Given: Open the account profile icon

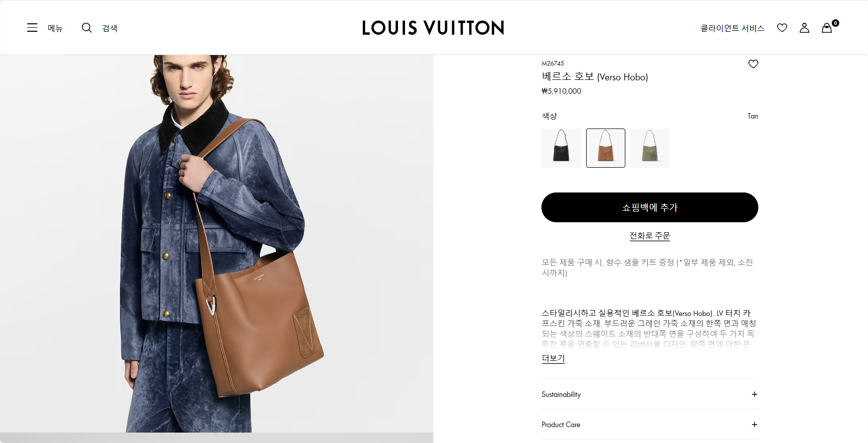Looking at the screenshot, I should pyautogui.click(x=804, y=28).
